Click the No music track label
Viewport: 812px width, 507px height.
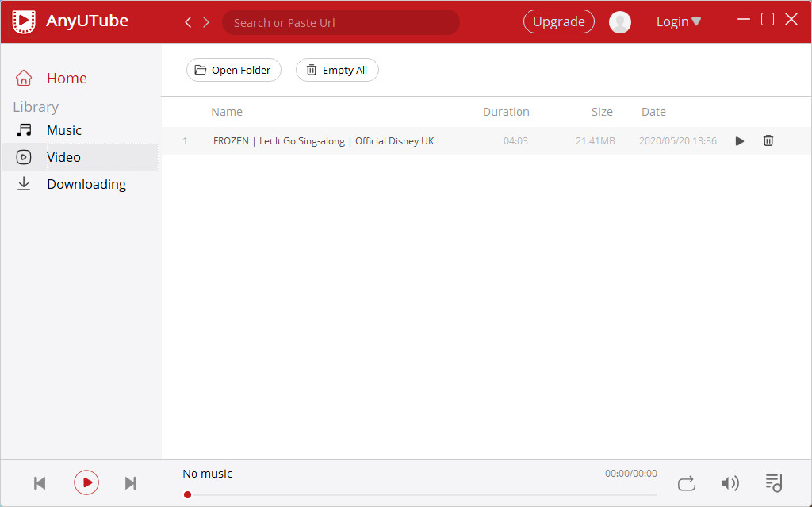pos(207,474)
